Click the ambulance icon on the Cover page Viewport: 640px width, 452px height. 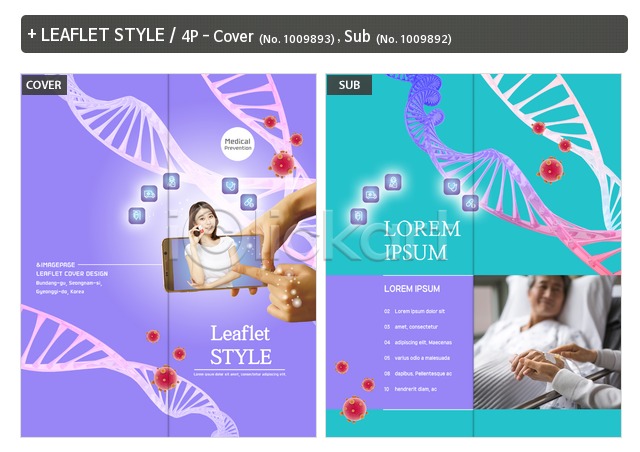coord(149,194)
